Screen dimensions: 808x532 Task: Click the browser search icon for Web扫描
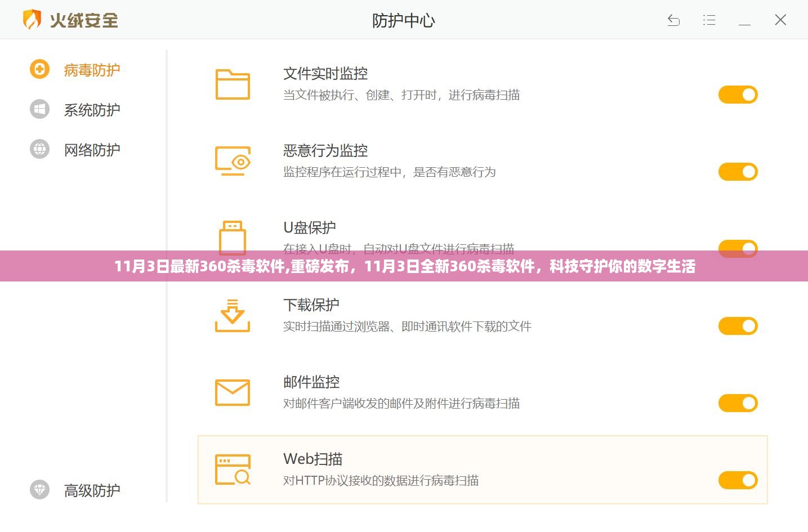click(233, 470)
